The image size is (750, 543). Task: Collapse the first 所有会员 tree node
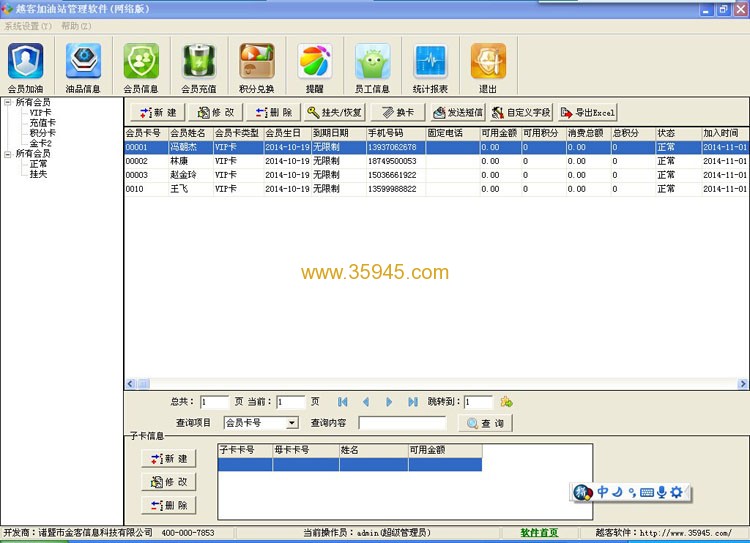click(8, 102)
